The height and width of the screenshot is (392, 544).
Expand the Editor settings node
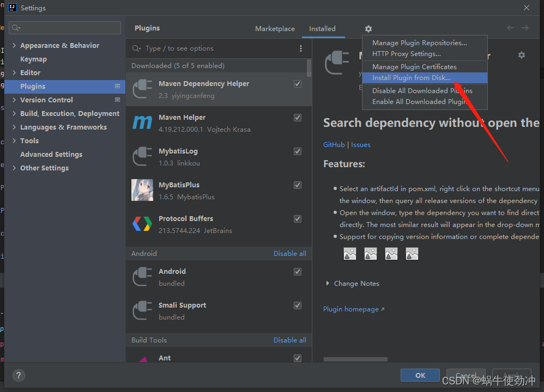(x=14, y=72)
